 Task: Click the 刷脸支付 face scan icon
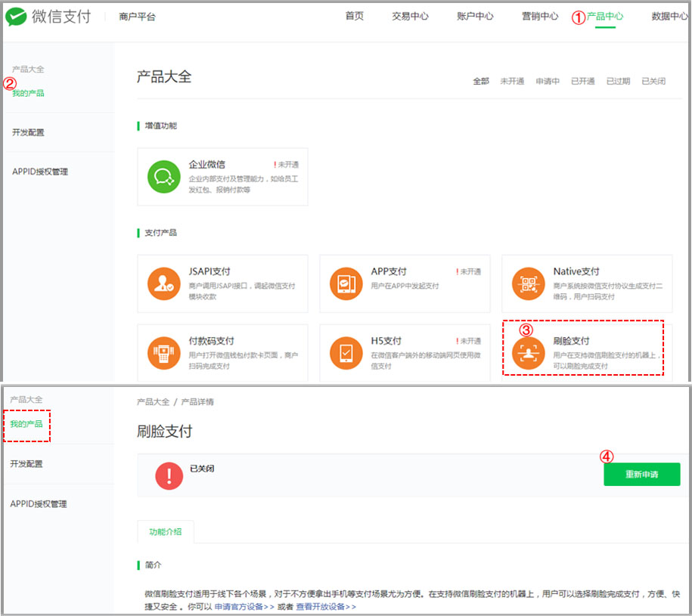coord(529,353)
